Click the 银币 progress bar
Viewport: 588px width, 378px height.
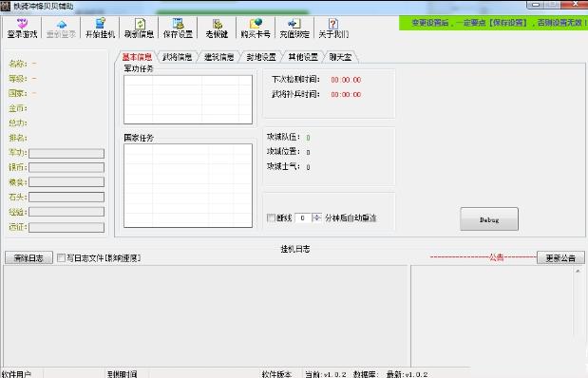point(66,167)
